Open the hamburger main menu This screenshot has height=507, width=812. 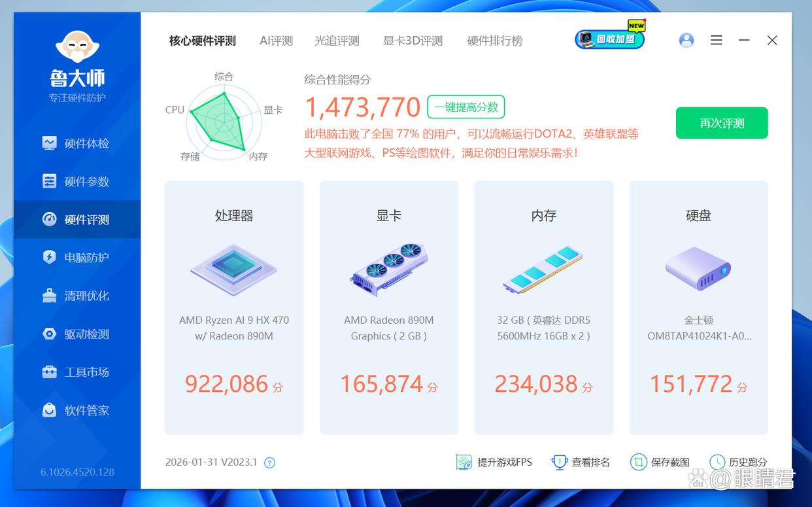coord(717,41)
